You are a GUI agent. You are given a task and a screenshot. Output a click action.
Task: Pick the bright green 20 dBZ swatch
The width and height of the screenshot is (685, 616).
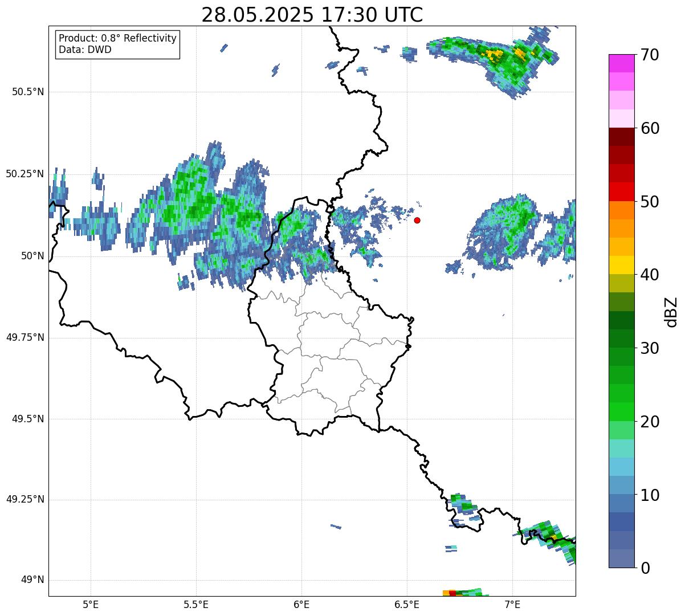pyautogui.click(x=622, y=412)
